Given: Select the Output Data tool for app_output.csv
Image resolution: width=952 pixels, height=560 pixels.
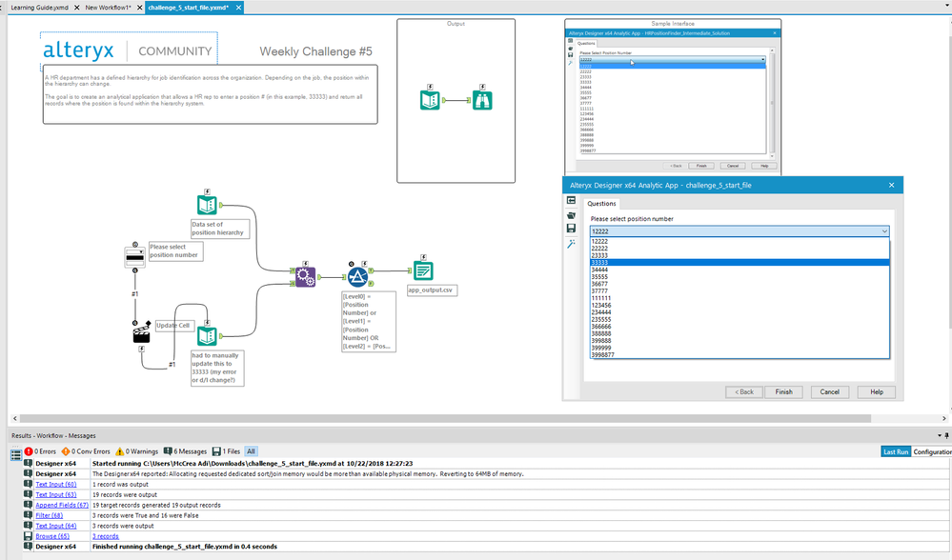Looking at the screenshot, I should [x=423, y=270].
